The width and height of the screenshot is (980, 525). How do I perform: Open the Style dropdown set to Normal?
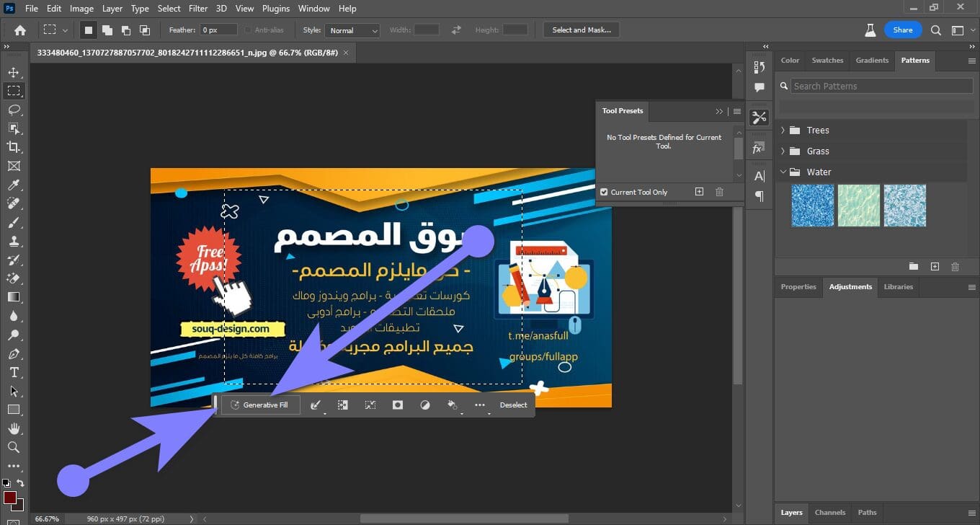352,30
